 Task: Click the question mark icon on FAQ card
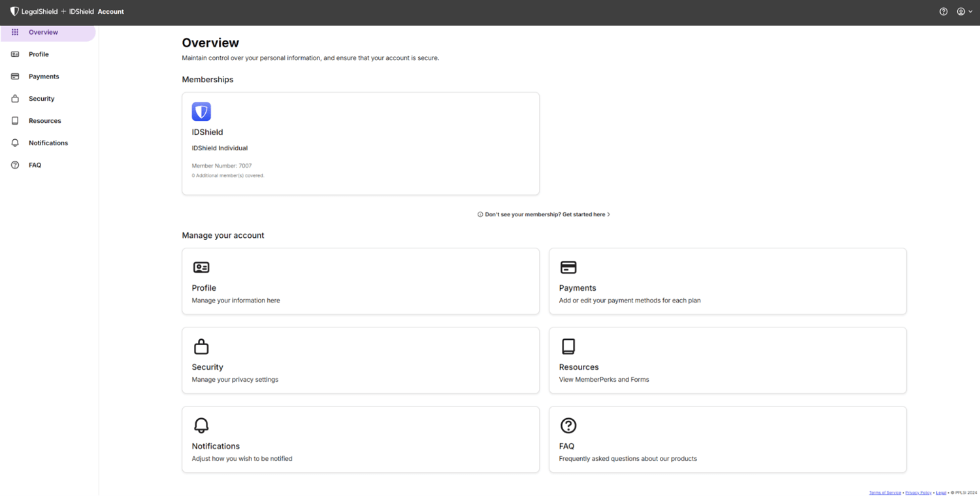(568, 425)
